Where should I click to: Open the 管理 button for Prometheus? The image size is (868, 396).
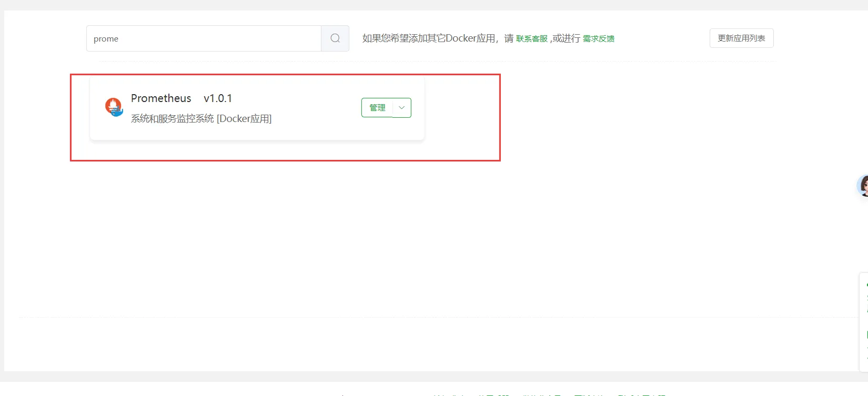[x=377, y=108]
